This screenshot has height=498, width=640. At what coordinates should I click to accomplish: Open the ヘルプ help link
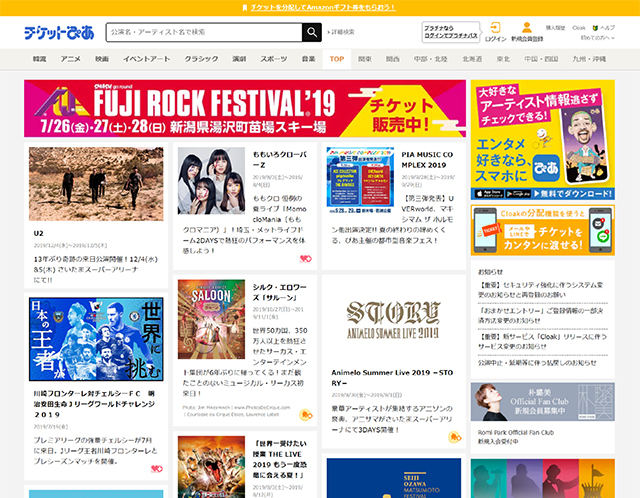(604, 28)
